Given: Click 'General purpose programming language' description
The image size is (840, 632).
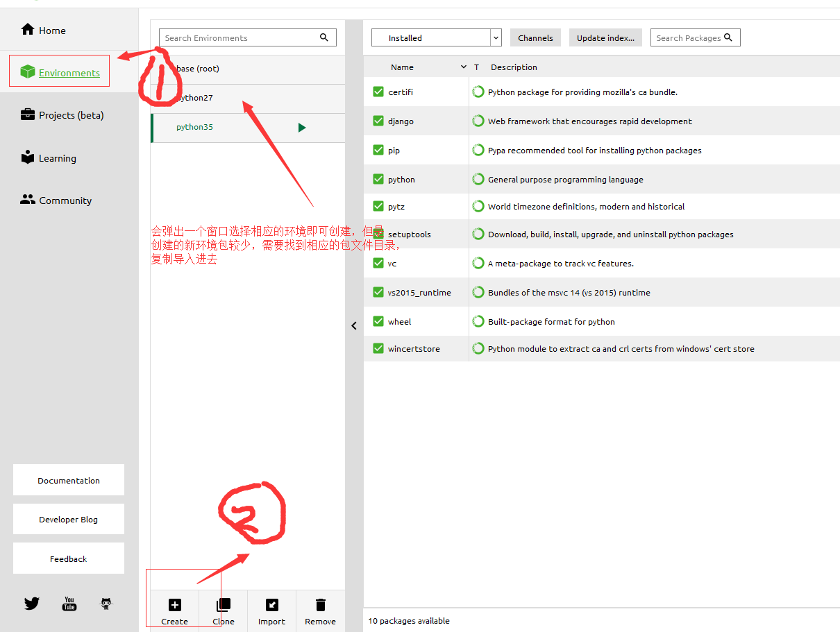Looking at the screenshot, I should [566, 179].
